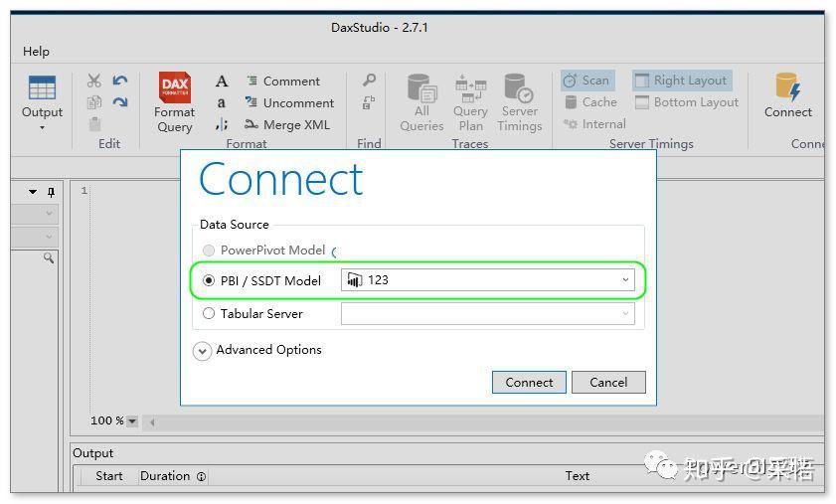This screenshot has height=504, width=836.
Task: Click the Find magnifier icon
Action: (369, 81)
